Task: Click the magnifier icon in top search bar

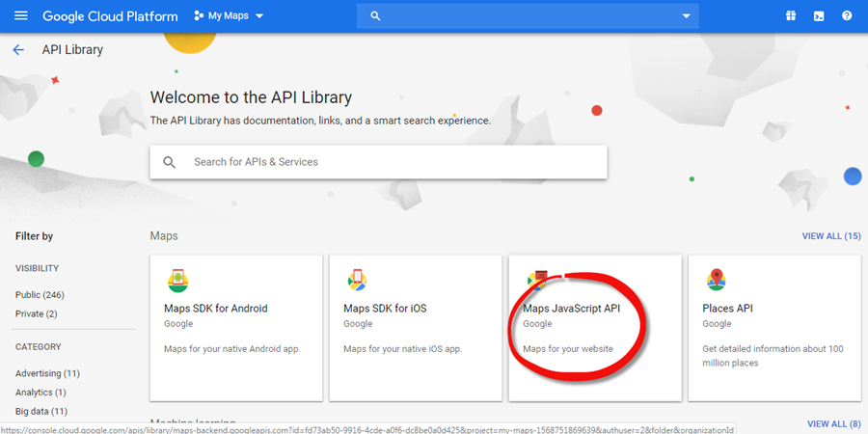Action: tap(375, 16)
